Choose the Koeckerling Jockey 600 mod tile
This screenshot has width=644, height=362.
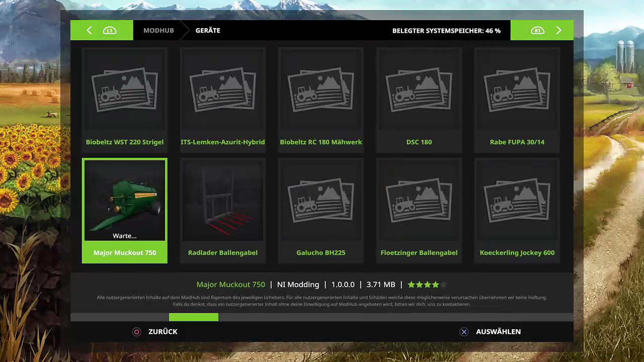pos(517,211)
